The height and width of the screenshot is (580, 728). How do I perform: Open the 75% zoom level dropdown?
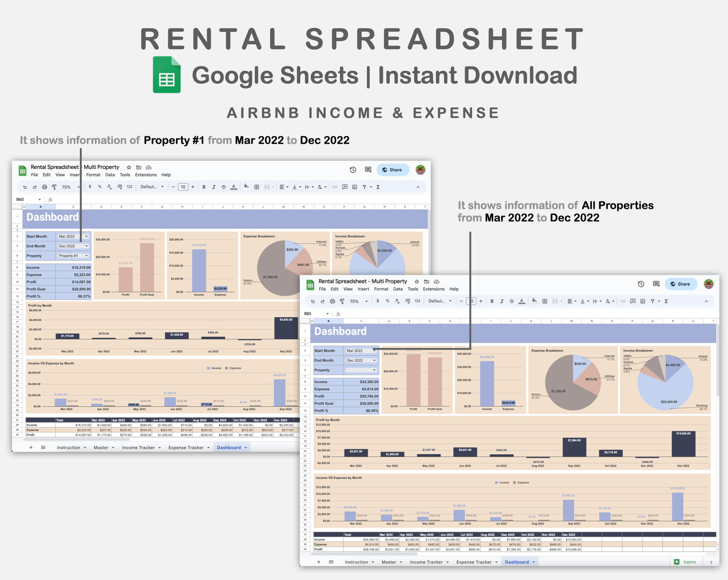pyautogui.click(x=68, y=187)
